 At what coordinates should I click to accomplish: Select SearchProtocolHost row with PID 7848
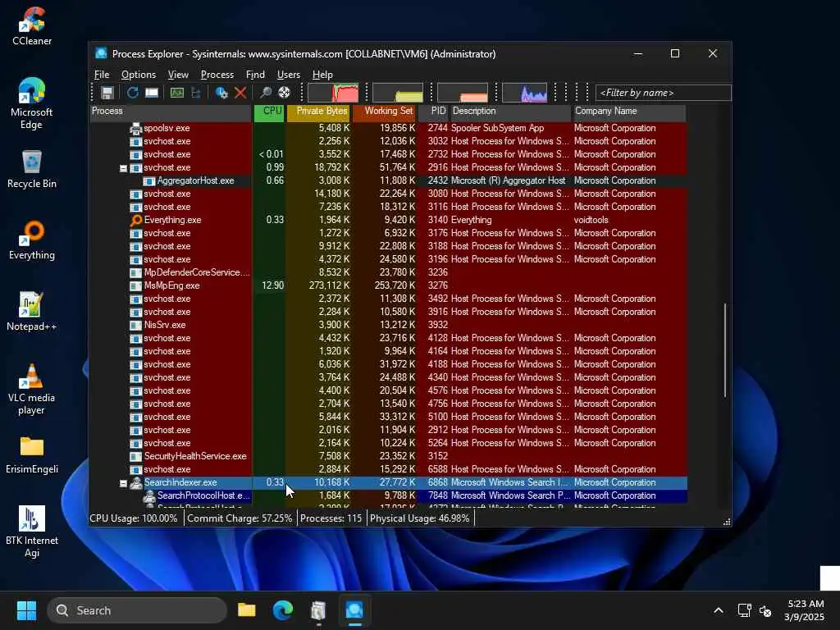point(388,495)
